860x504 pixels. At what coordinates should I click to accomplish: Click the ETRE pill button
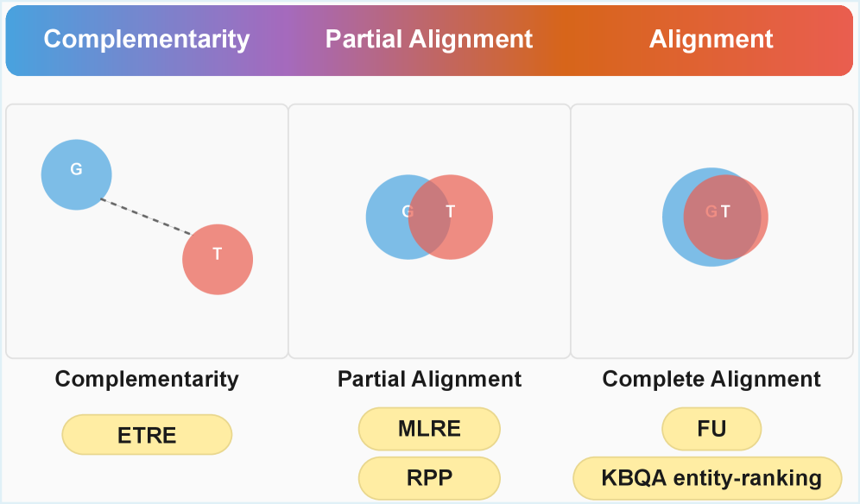[147, 435]
